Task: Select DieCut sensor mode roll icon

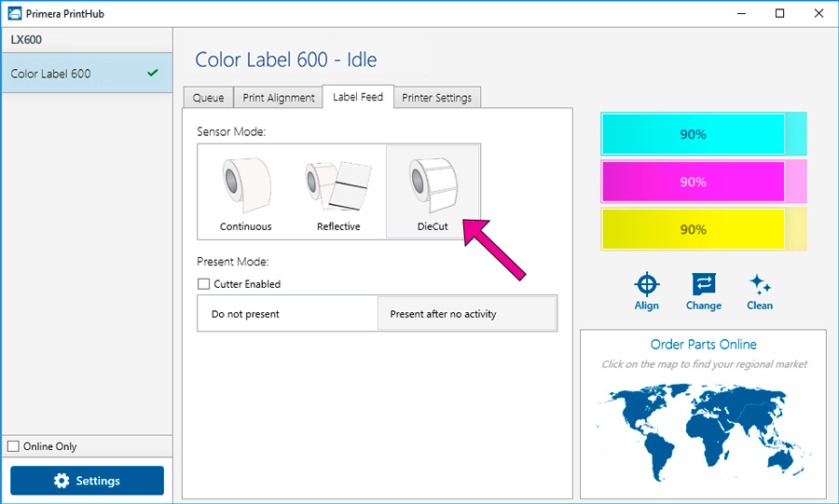Action: click(x=433, y=185)
